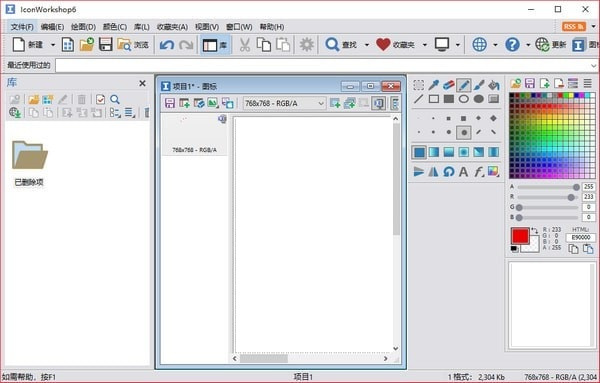Click the 查找 search button
The image size is (600, 383).
[x=341, y=45]
